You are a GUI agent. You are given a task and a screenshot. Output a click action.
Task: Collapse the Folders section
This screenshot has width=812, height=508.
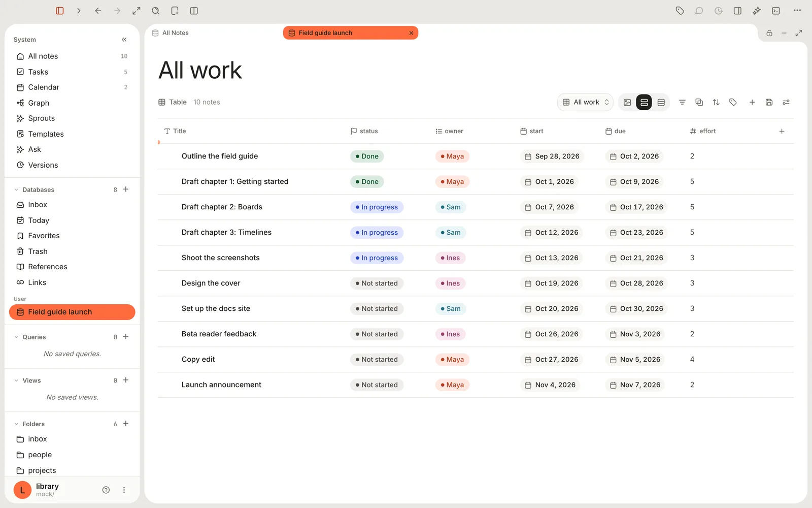pyautogui.click(x=16, y=424)
